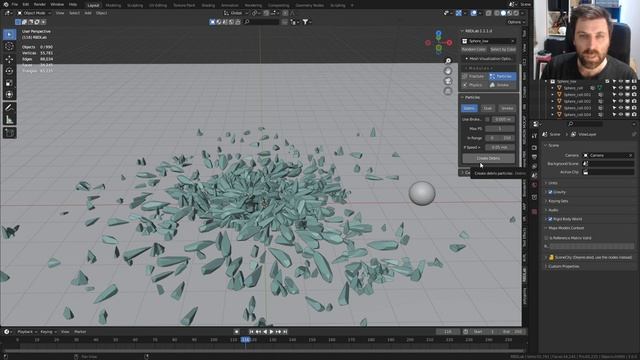Click the timeline editor type icon
The width and height of the screenshot is (640, 360).
[7, 332]
